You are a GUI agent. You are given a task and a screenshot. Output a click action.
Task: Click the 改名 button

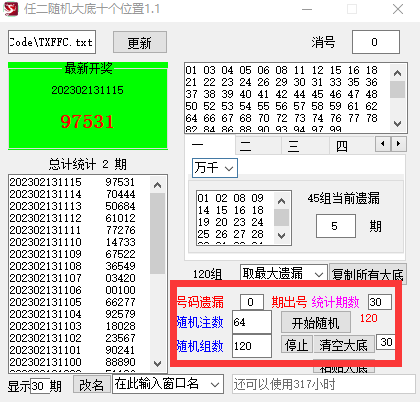point(91,385)
